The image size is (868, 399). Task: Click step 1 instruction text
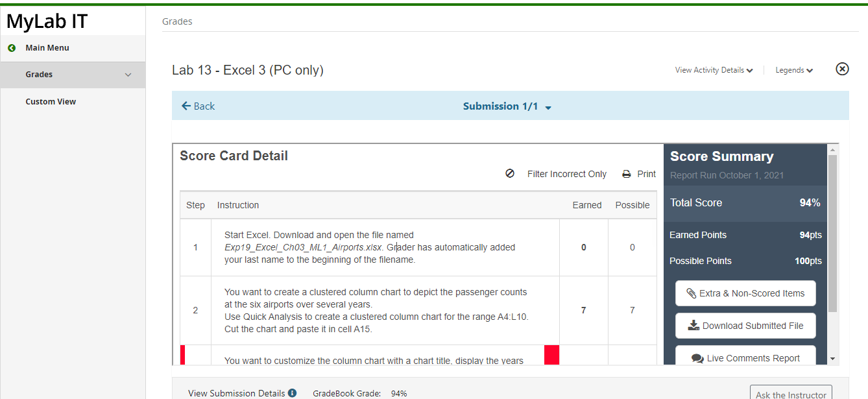(370, 247)
